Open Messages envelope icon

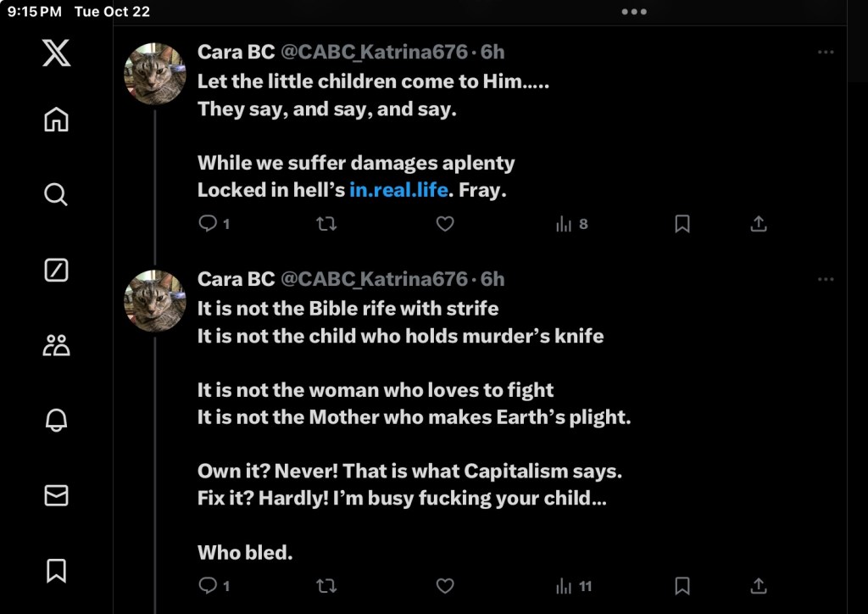click(56, 495)
